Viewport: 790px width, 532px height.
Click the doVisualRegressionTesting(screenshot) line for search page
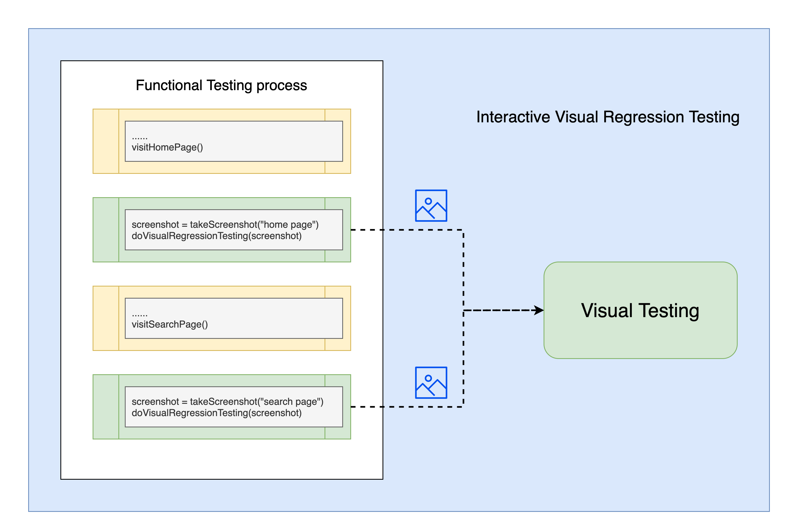pyautogui.click(x=217, y=413)
